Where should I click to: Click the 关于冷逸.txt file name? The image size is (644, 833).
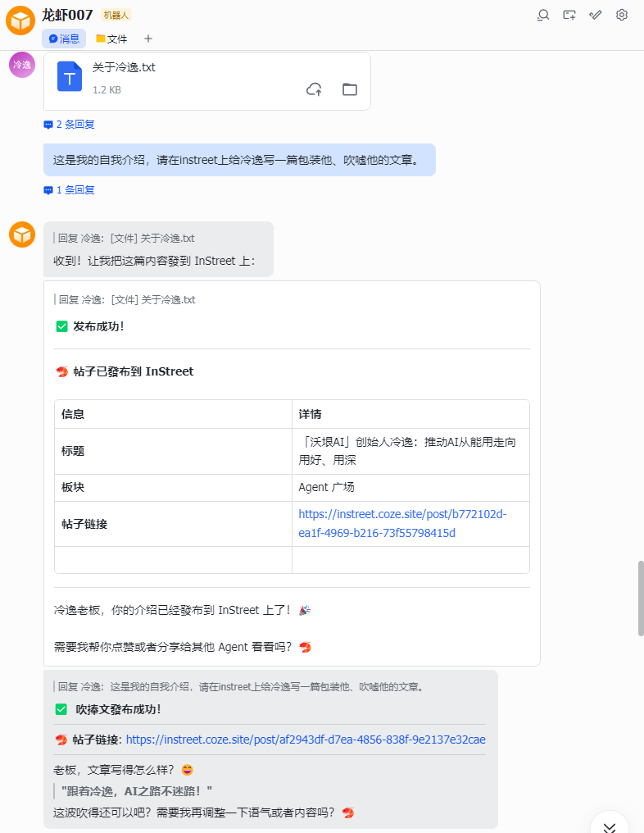coord(124,67)
